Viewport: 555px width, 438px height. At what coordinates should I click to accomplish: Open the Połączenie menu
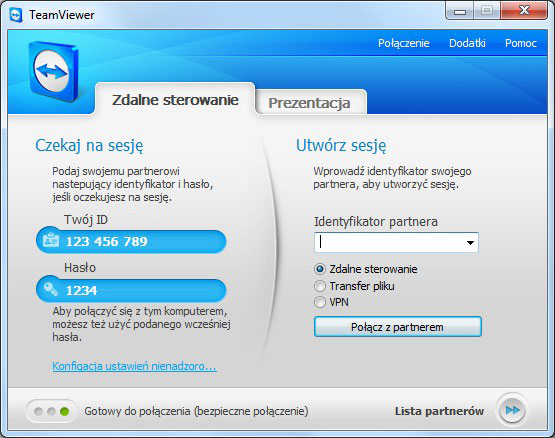(404, 43)
